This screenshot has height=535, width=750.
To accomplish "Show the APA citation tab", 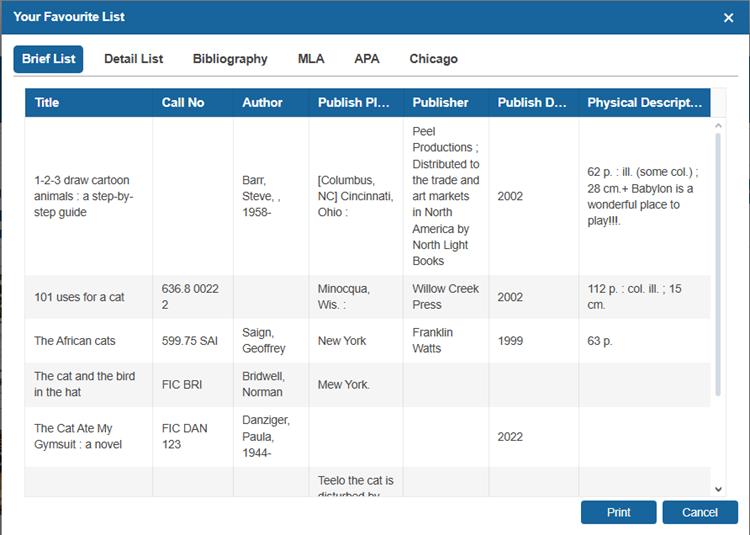I will (367, 59).
